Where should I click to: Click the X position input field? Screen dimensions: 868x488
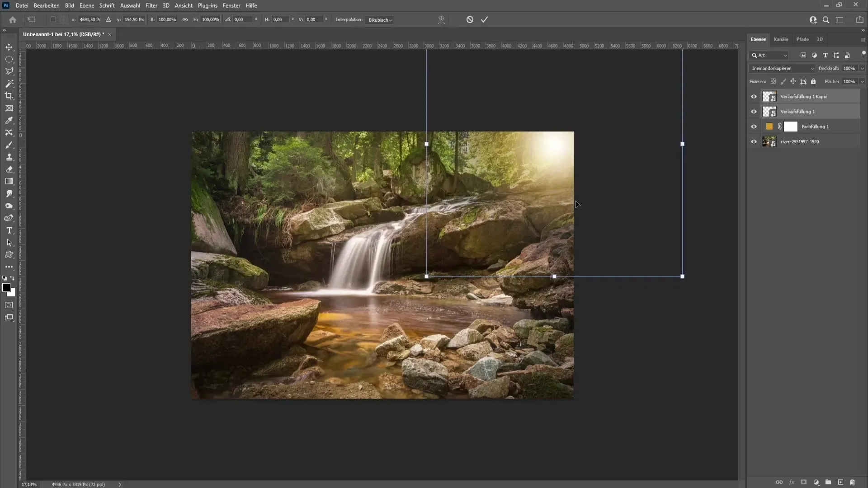pos(89,19)
